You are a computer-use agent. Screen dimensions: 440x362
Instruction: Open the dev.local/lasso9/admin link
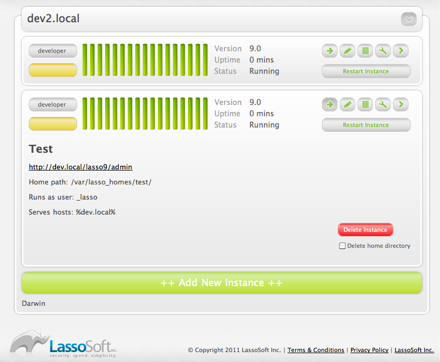point(81,167)
